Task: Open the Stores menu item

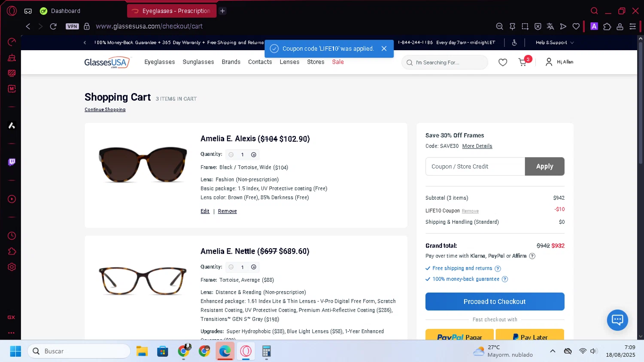Action: [x=316, y=62]
